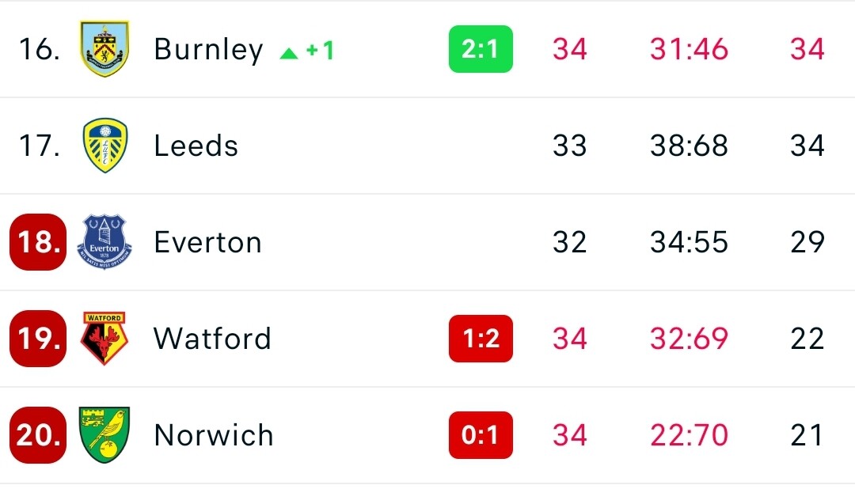Open the Everton team name
The image size is (855, 504).
(x=207, y=242)
